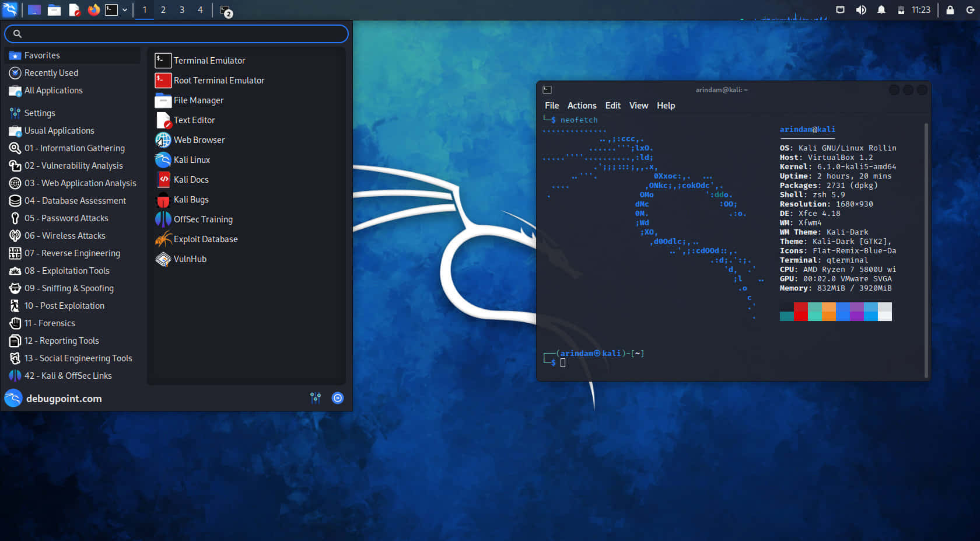Open the Exploit Database
Viewport: 980px width, 541px height.
(x=205, y=239)
